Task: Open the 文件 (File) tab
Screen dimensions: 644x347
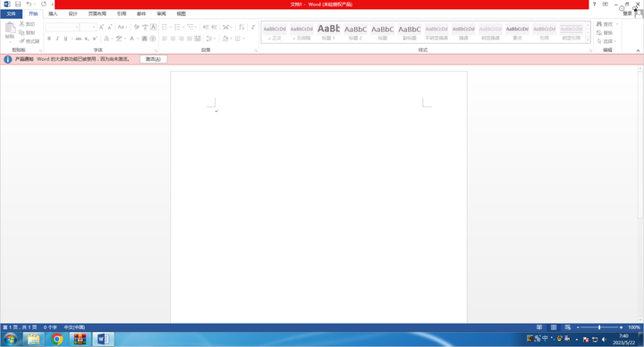Action: click(11, 14)
